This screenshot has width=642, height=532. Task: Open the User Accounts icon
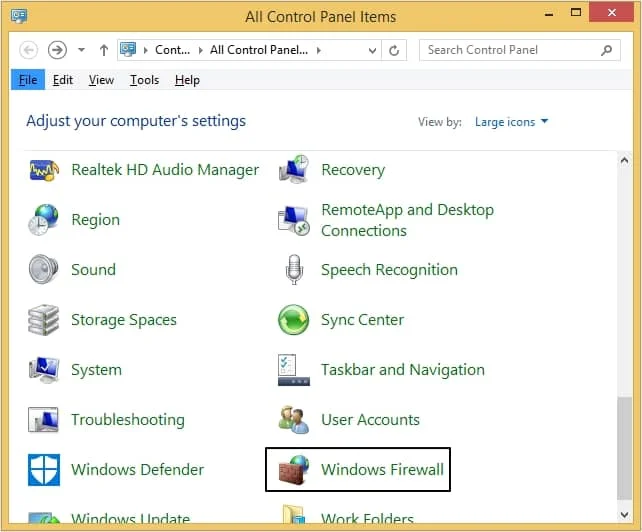pyautogui.click(x=294, y=420)
